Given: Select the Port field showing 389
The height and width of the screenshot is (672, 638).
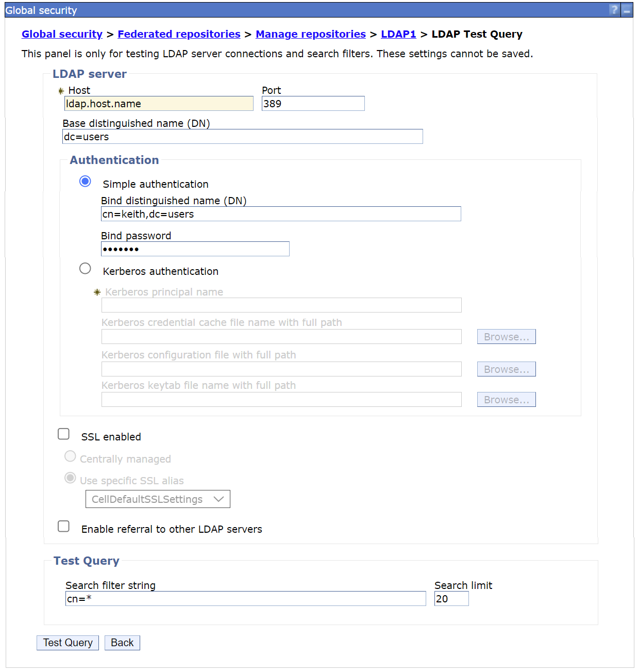Looking at the screenshot, I should click(312, 103).
